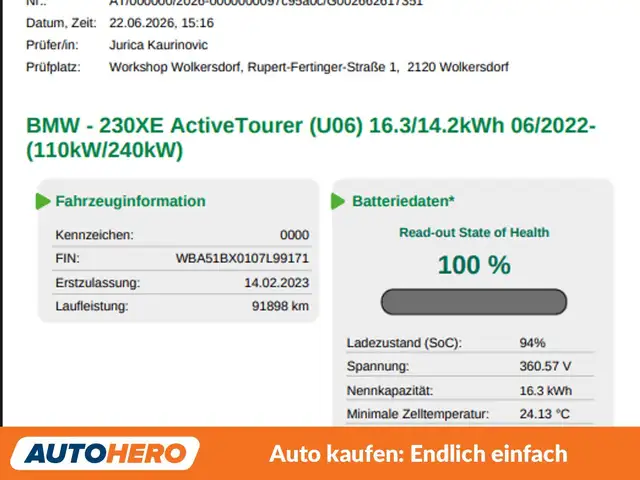Click the Autohero logo in the banner
Viewport: 640px width, 480px height.
(x=105, y=453)
